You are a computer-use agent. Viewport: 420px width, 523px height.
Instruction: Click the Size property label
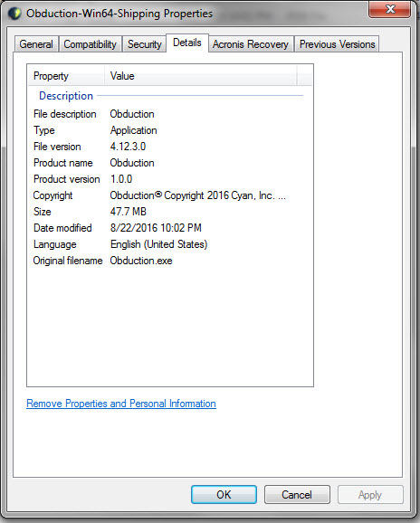[x=42, y=212]
